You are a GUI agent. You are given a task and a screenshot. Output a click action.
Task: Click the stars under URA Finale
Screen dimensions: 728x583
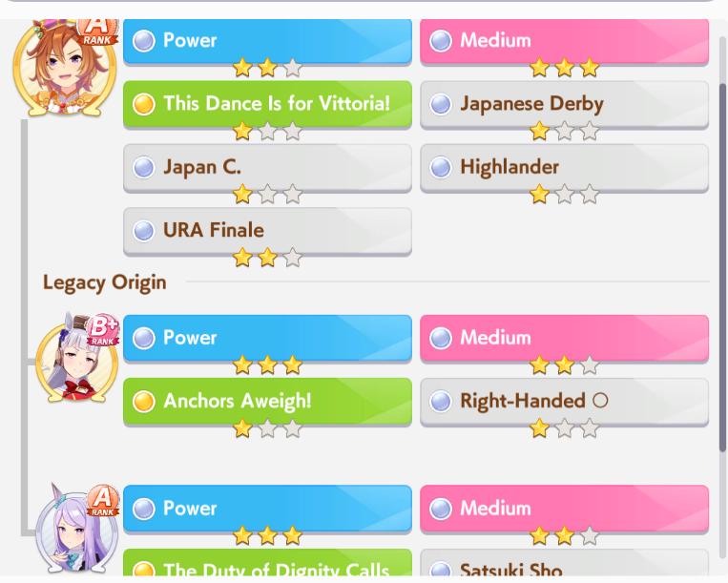267,258
